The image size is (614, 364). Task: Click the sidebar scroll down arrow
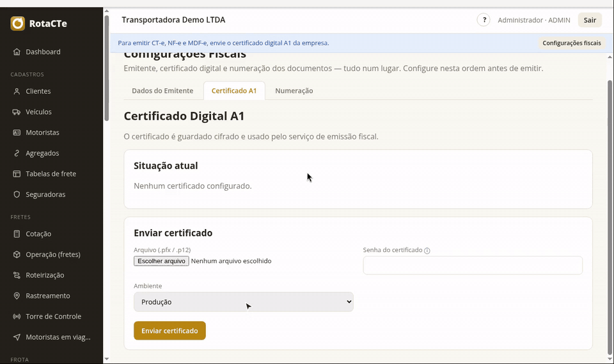[x=107, y=359]
